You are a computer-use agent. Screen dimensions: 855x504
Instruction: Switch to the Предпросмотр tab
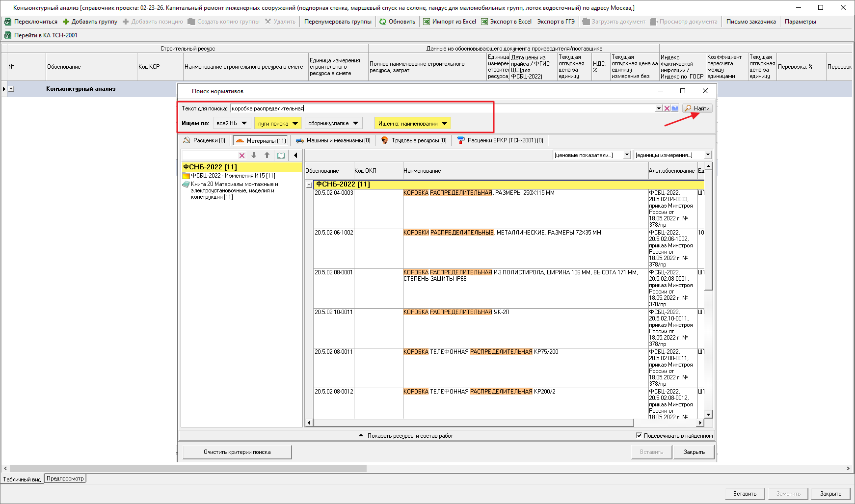[x=65, y=478]
